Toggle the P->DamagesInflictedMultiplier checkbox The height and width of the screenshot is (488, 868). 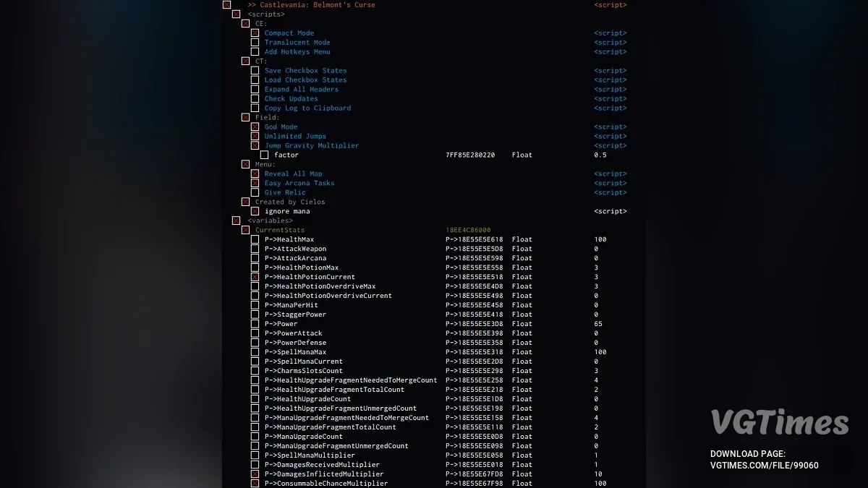coord(255,475)
